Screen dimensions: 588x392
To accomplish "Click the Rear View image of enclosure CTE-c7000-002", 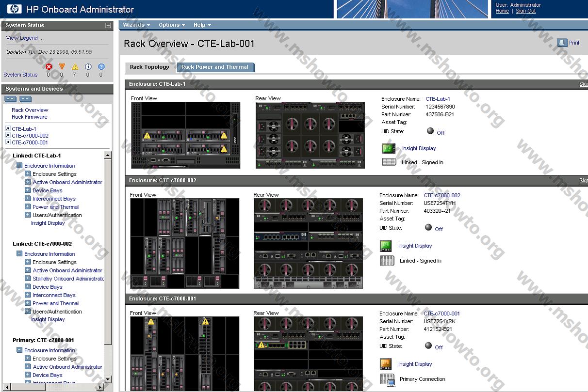I will coord(308,243).
